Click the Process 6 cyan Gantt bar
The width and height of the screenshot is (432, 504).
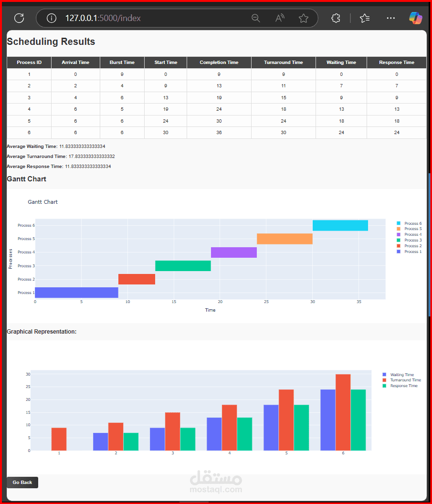click(340, 225)
